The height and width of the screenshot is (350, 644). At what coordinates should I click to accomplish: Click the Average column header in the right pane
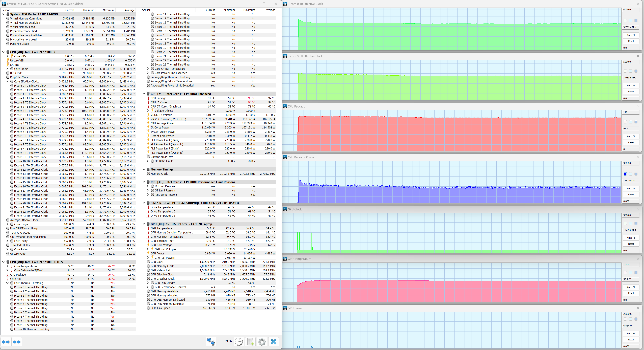(270, 10)
